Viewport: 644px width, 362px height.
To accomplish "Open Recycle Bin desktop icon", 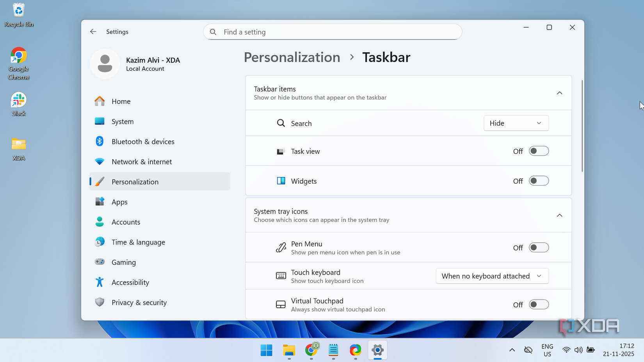I will click(18, 15).
